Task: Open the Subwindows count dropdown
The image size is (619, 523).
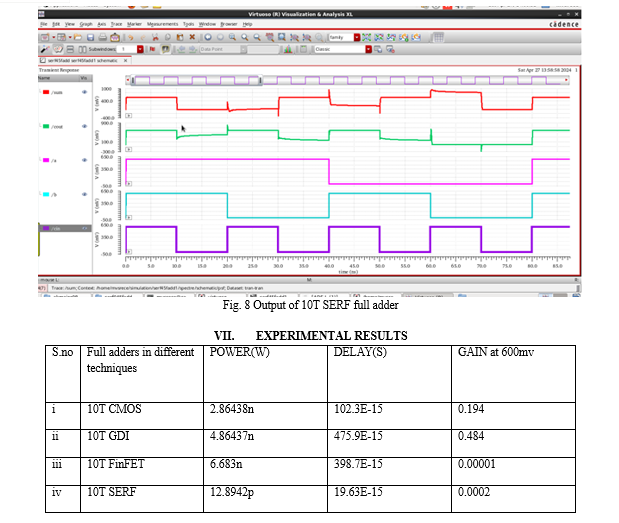Action: tap(140, 49)
